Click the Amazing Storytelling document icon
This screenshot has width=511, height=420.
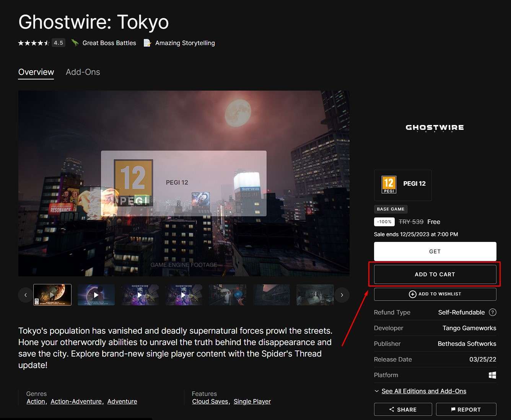147,43
